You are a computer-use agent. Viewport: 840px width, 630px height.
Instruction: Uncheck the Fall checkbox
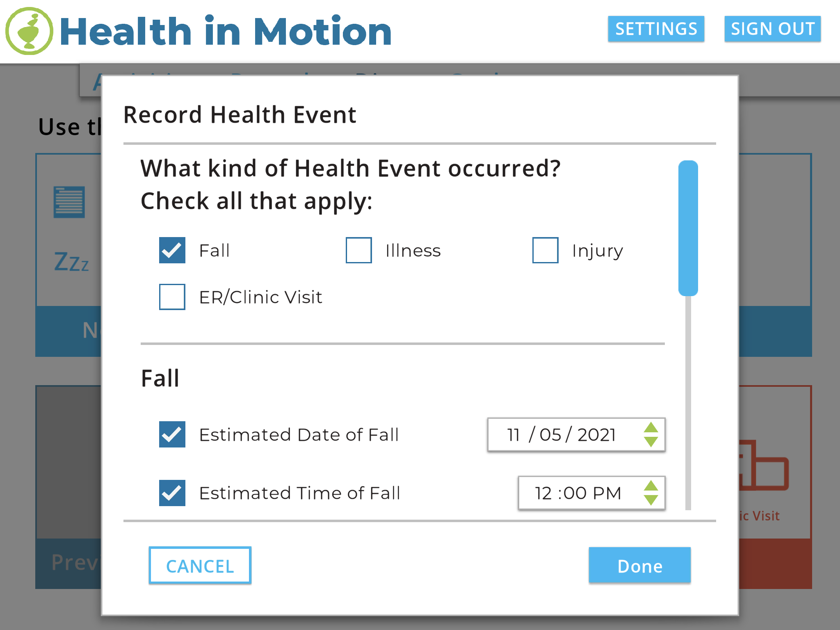(x=172, y=250)
